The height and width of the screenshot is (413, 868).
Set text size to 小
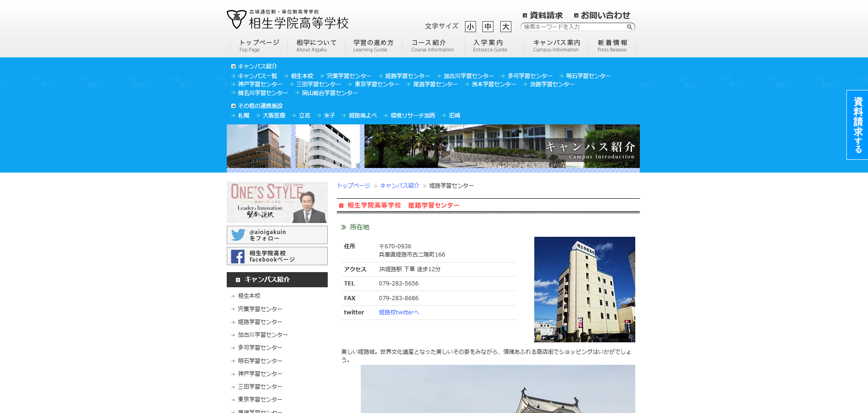(x=470, y=27)
